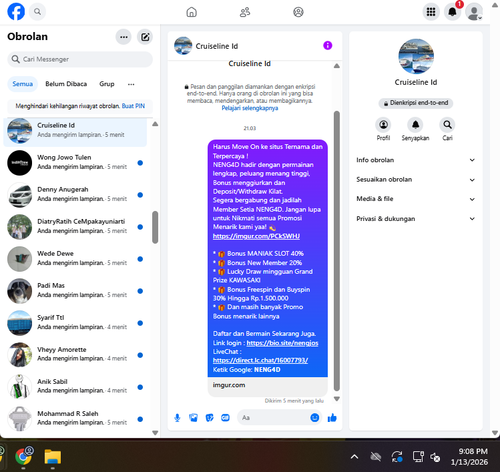
Task: Open the notifications bell icon
Action: click(x=452, y=12)
